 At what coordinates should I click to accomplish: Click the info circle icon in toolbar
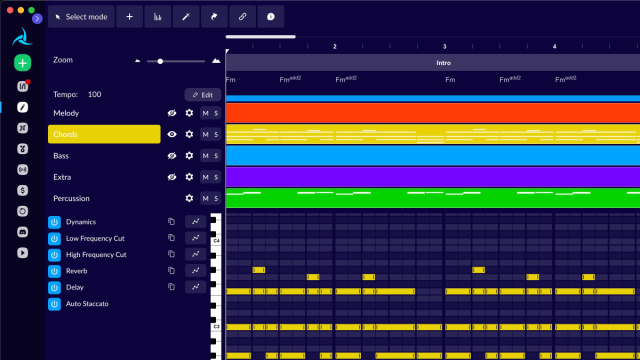tap(271, 17)
